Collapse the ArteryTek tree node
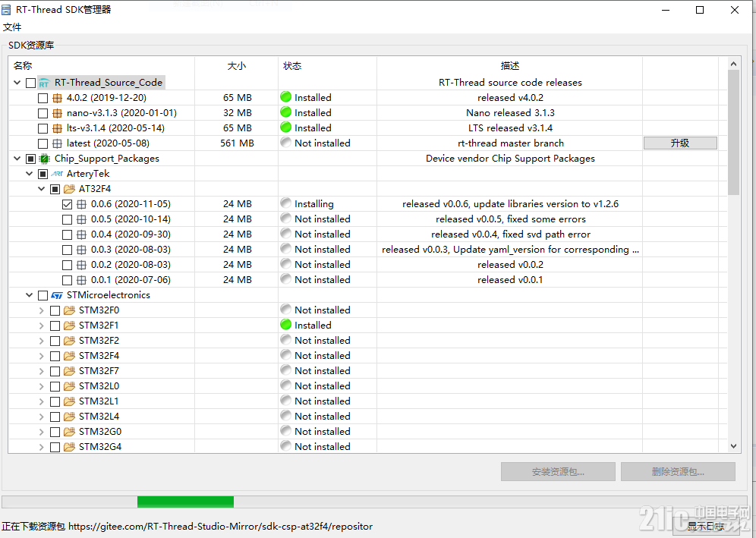 (x=30, y=174)
